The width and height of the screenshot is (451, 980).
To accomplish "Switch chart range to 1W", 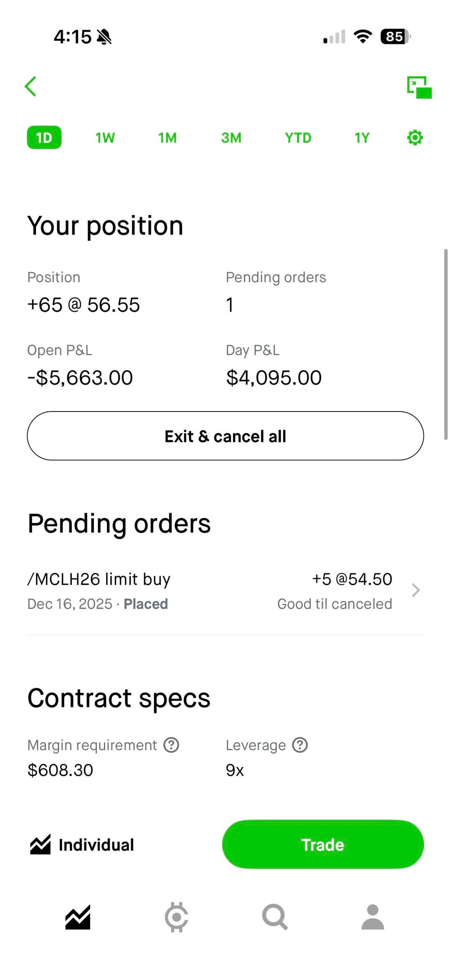I will tap(105, 138).
